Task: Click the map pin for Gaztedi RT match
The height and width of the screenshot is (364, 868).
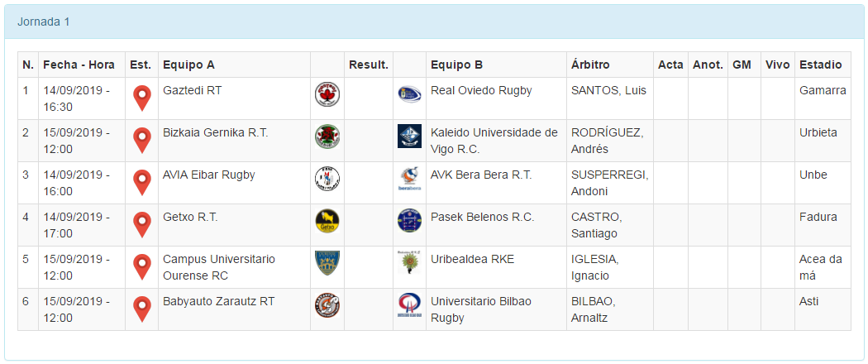Action: [x=142, y=98]
